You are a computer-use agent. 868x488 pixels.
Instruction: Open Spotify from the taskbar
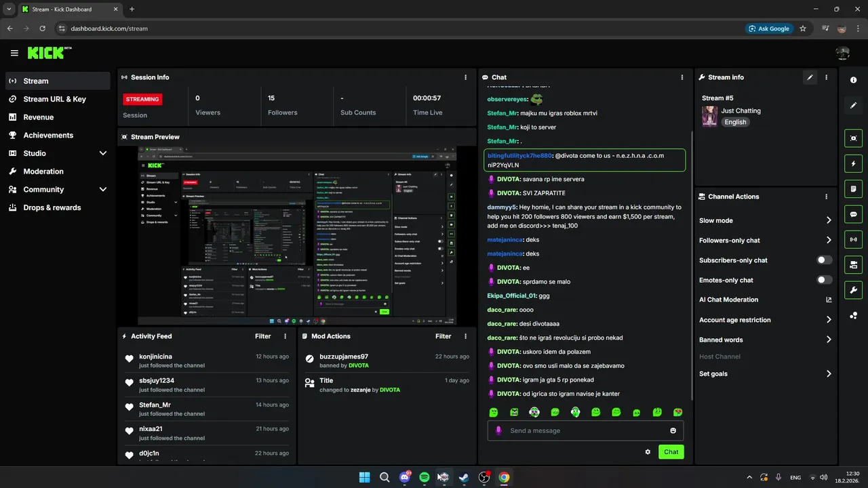pyautogui.click(x=425, y=477)
